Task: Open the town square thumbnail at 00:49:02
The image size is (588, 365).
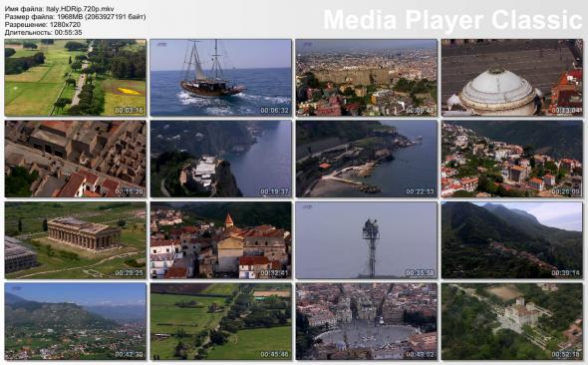Action: click(367, 321)
